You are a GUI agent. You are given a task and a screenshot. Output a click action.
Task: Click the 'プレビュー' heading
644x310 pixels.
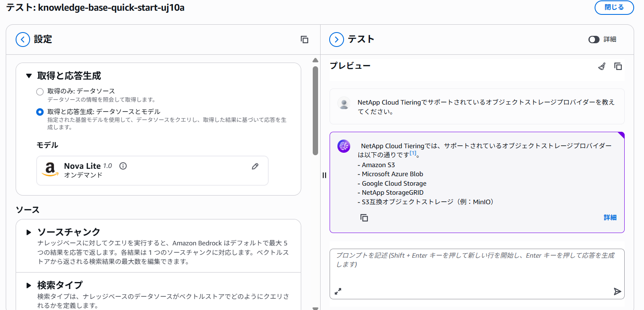(350, 66)
